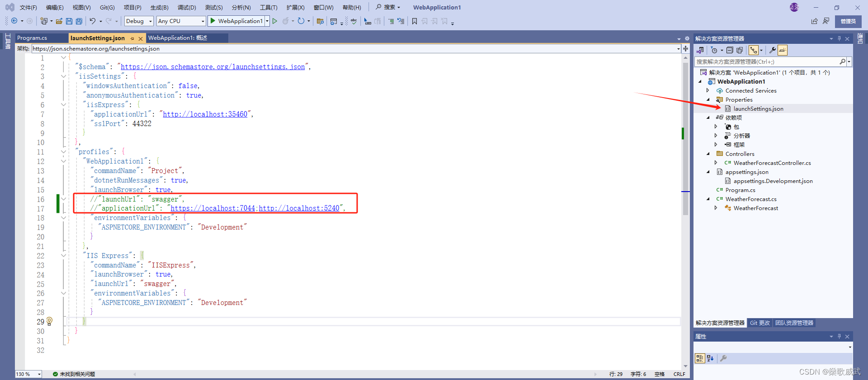Open the 文件(F) menu
Viewport: 868px width, 380px height.
(x=28, y=7)
